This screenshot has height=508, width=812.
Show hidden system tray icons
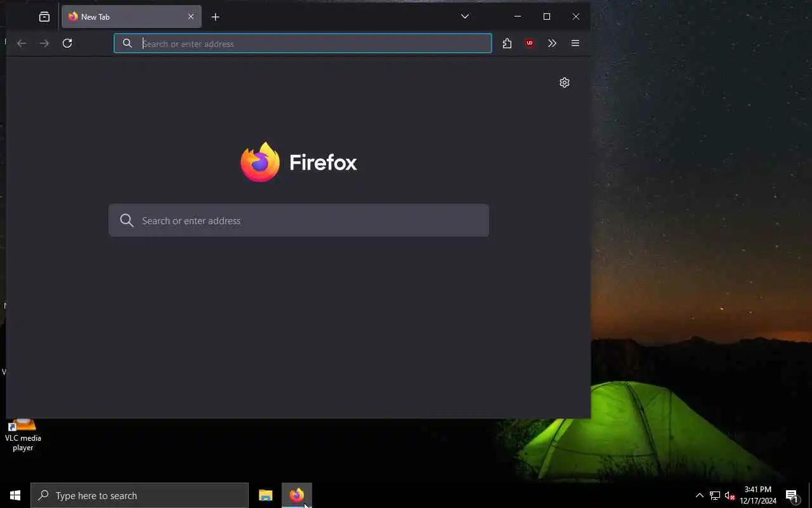[700, 495]
